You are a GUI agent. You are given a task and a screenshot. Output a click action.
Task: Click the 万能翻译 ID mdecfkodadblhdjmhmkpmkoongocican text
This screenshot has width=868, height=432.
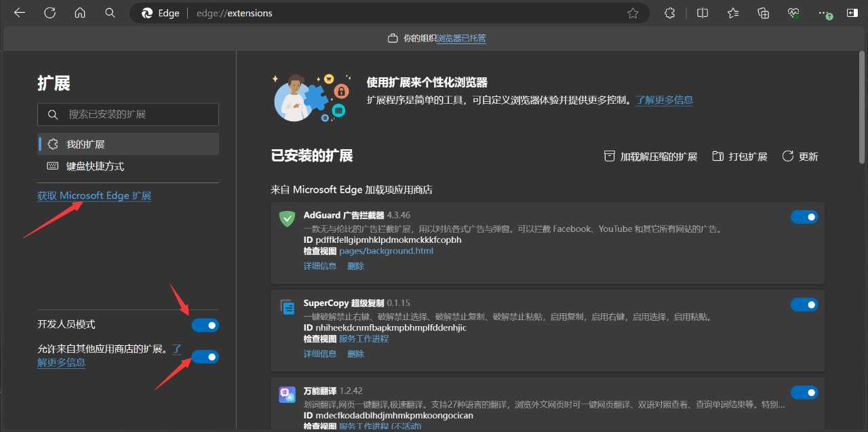[389, 415]
